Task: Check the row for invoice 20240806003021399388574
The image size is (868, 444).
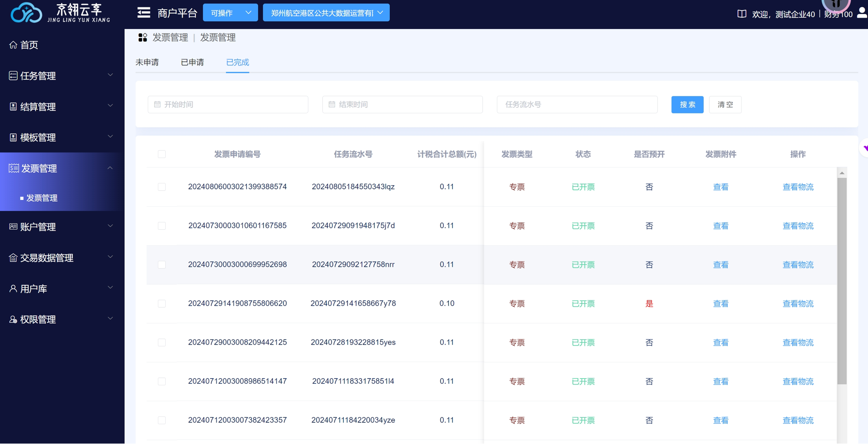Action: (162, 187)
